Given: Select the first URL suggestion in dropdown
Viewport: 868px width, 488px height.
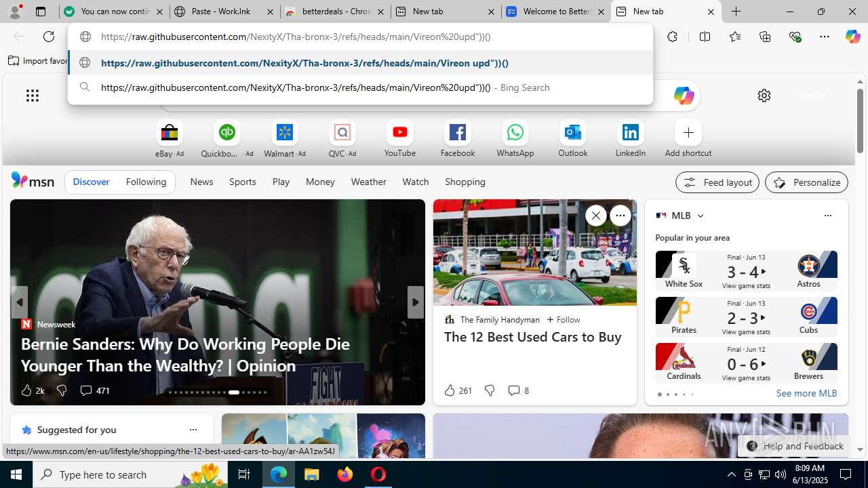Looking at the screenshot, I should 360,63.
